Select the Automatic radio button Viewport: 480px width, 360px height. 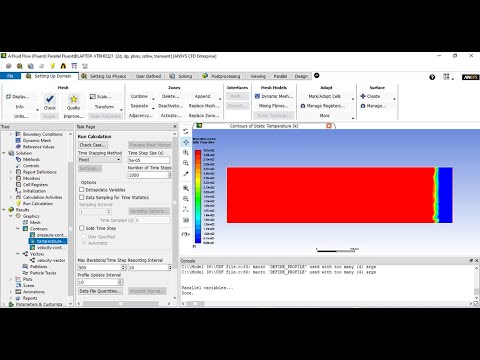[84, 243]
